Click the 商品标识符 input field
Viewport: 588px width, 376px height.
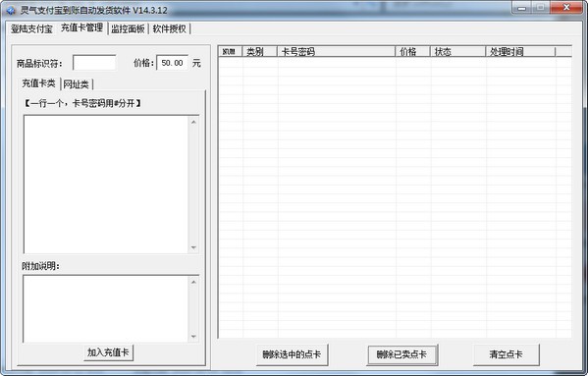pyautogui.click(x=94, y=63)
